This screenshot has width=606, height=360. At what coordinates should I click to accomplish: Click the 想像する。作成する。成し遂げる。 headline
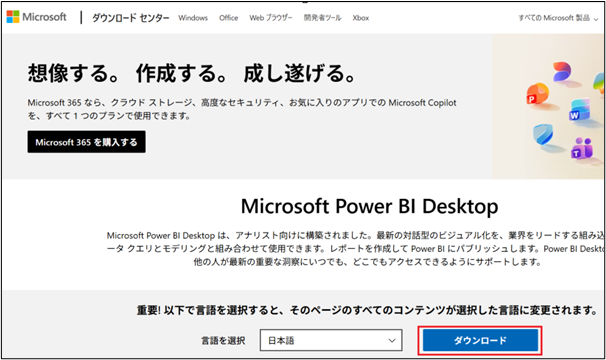(192, 73)
